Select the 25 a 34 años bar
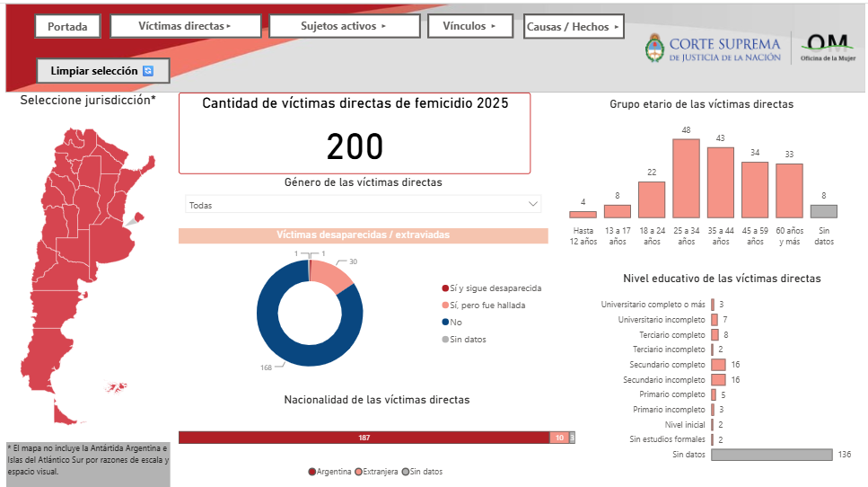Image resolution: width=868 pixels, height=487 pixels. [686, 179]
